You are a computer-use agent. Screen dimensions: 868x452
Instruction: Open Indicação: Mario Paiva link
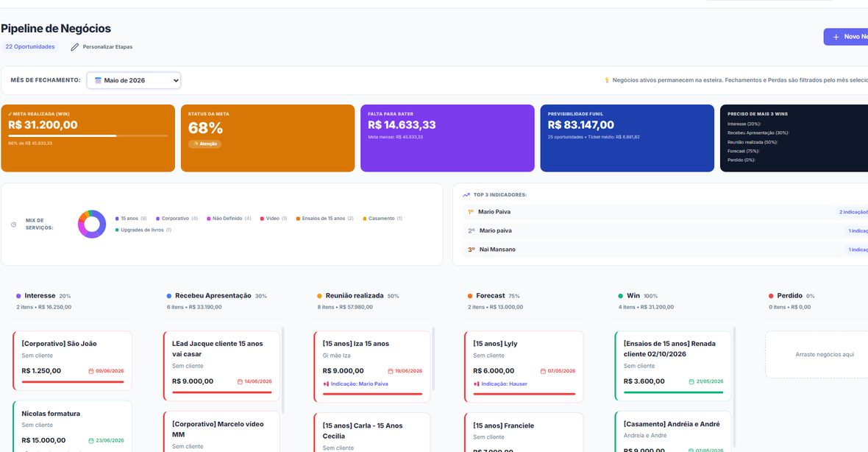coord(359,384)
